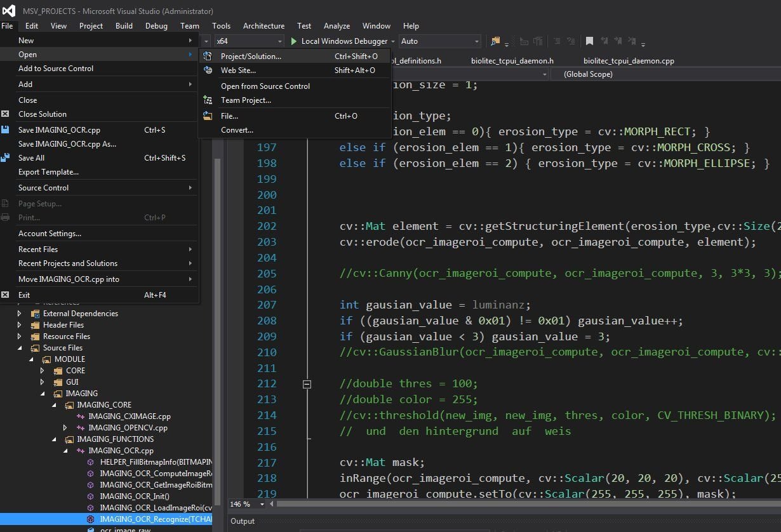
Task: Collapse the code outlining box at line 212
Action: point(307,384)
